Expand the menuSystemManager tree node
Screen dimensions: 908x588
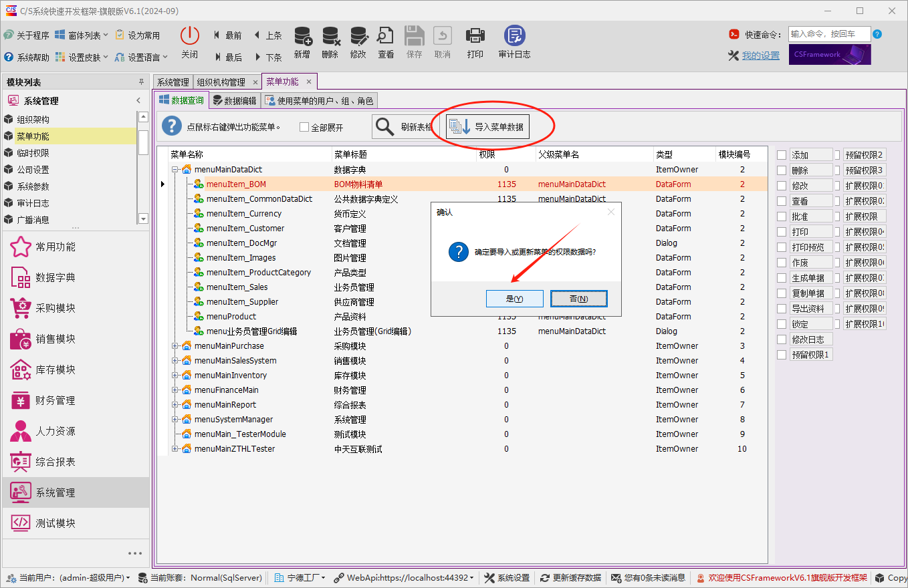click(175, 420)
